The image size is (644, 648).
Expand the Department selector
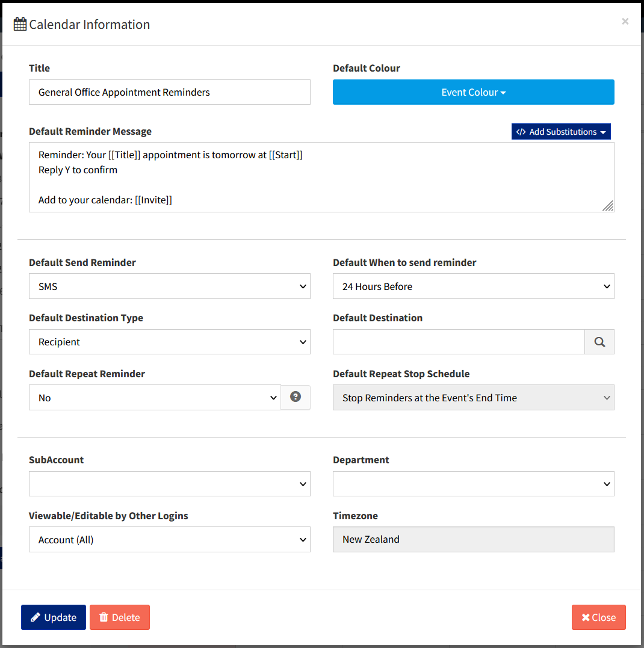tap(473, 484)
